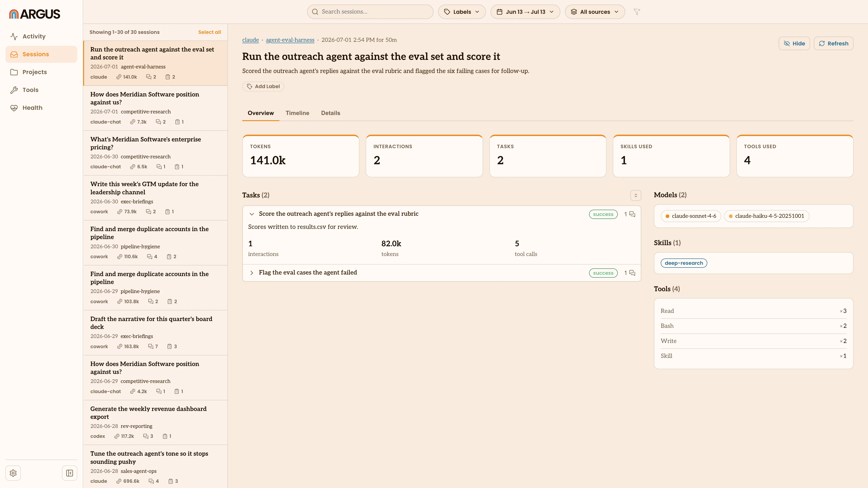Switch to the Timeline tab
868x488 pixels.
(297, 113)
